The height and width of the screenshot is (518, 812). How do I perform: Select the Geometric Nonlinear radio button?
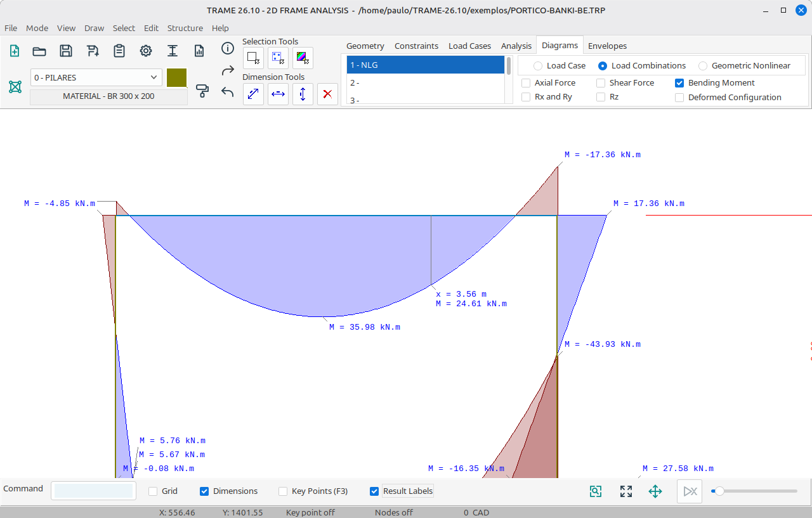click(703, 66)
